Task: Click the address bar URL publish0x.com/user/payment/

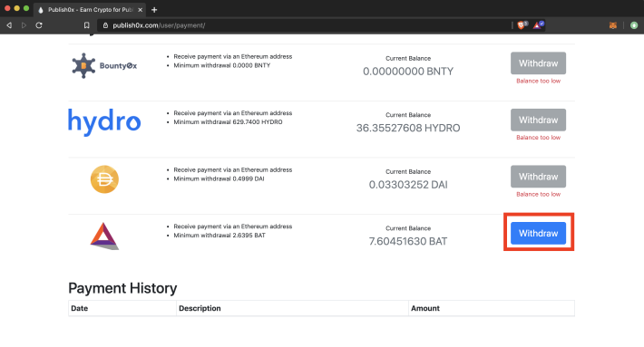Action: coord(159,25)
